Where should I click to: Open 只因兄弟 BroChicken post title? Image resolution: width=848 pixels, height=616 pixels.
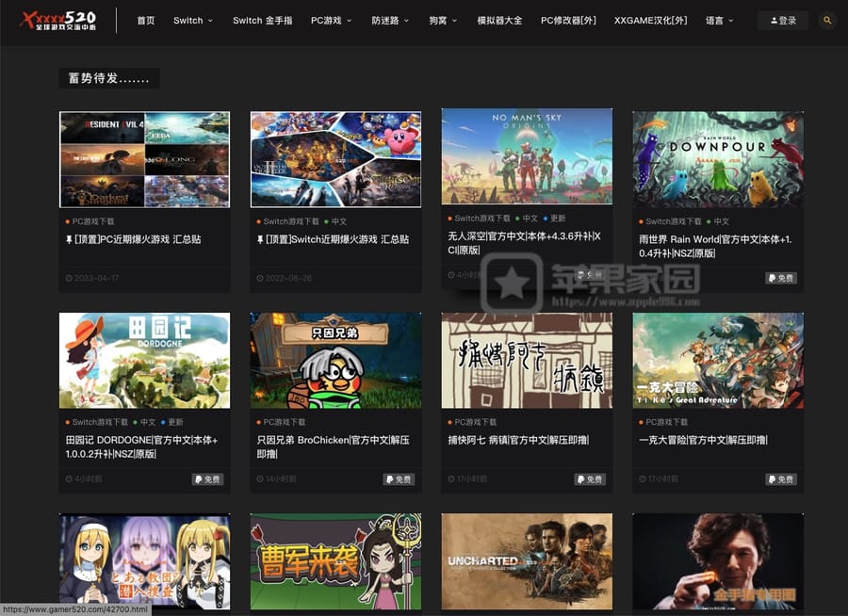[334, 446]
